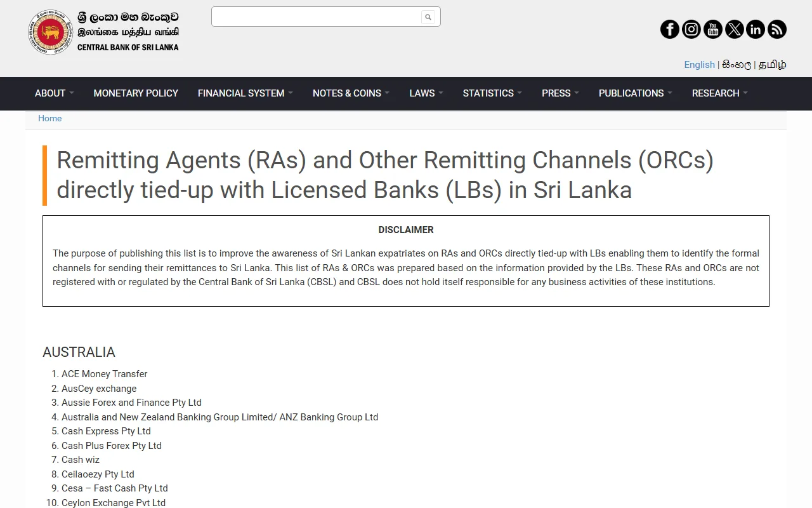Switch language to Tamil

pyautogui.click(x=773, y=65)
